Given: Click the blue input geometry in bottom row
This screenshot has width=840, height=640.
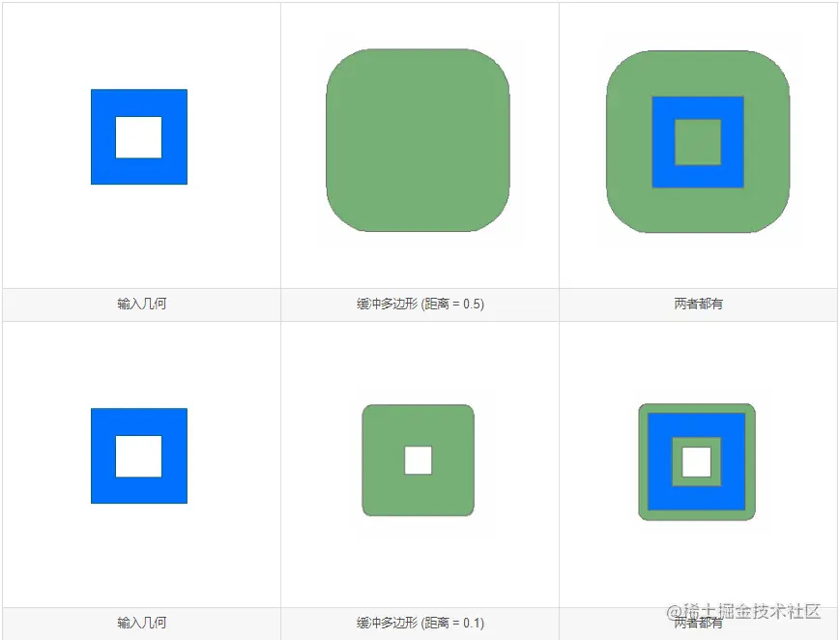Looking at the screenshot, I should coord(139,455).
